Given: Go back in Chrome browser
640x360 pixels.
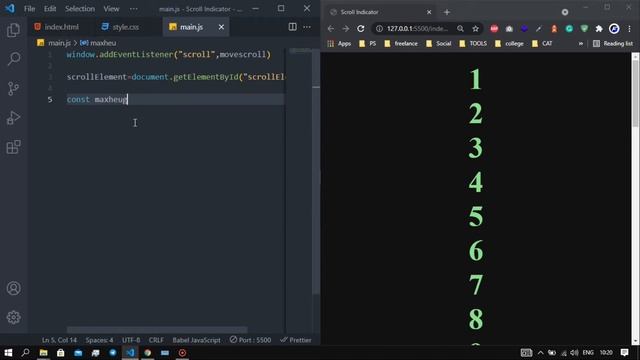Looking at the screenshot, I should tap(331, 29).
